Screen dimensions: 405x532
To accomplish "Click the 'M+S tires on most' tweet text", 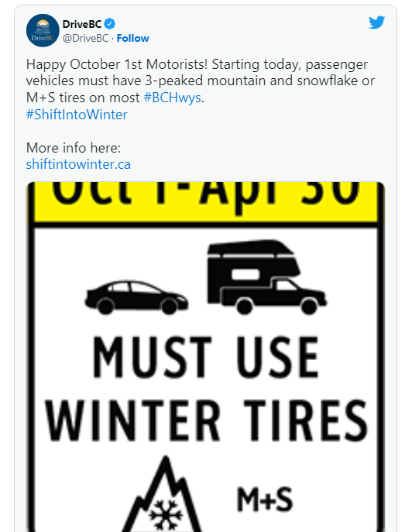I will click(x=83, y=98).
